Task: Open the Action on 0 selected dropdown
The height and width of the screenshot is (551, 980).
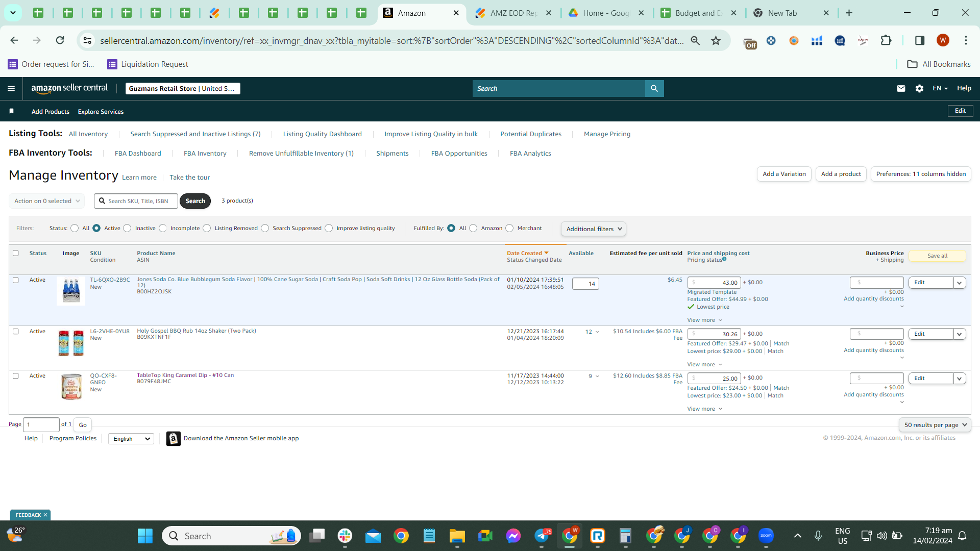Action: click(x=47, y=201)
